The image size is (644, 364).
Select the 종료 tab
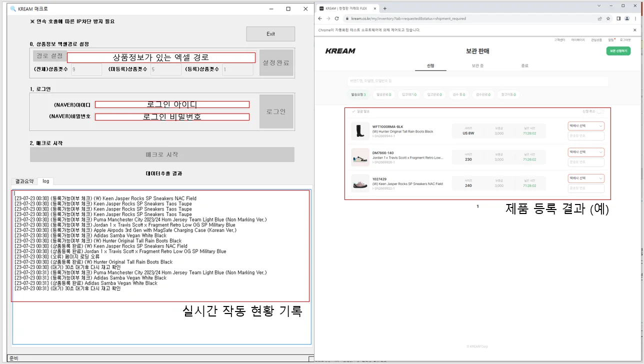click(524, 65)
